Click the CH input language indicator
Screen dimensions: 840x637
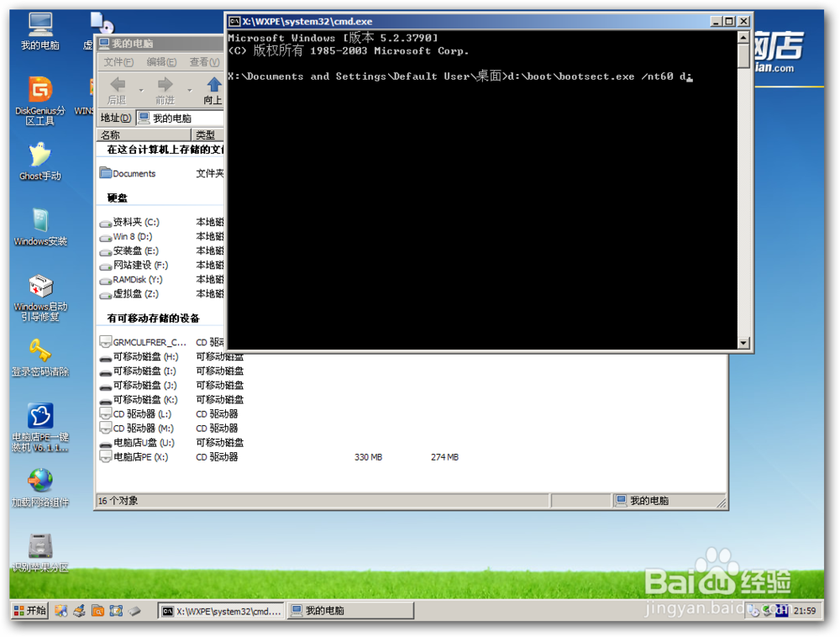(x=781, y=611)
